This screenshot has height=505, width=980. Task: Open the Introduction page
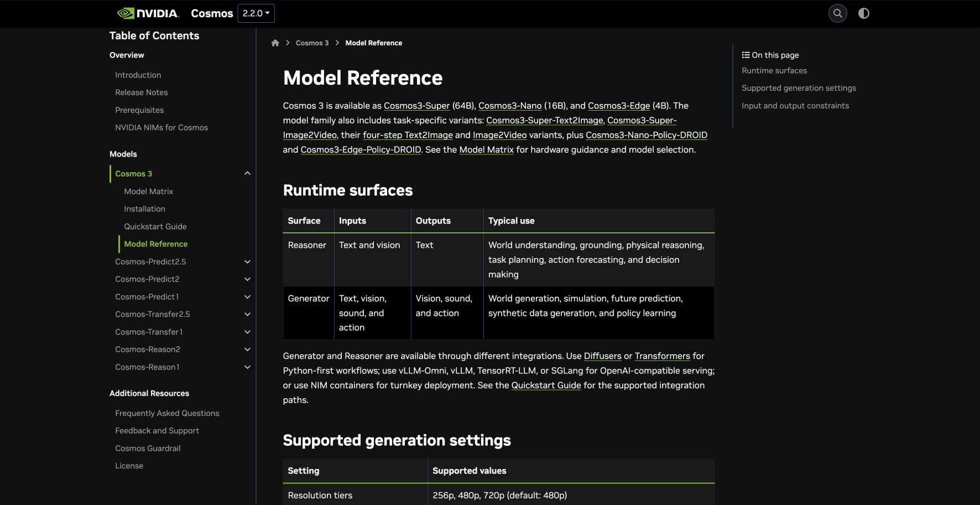tap(138, 75)
